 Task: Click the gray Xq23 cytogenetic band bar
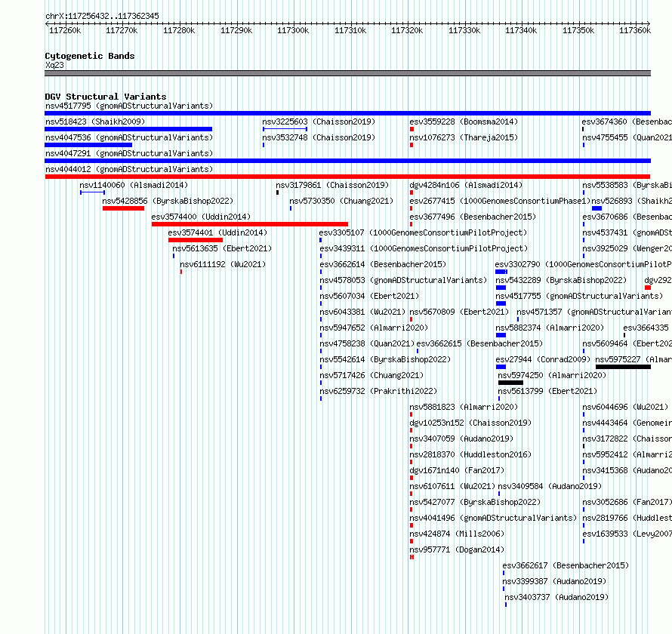pyautogui.click(x=347, y=73)
